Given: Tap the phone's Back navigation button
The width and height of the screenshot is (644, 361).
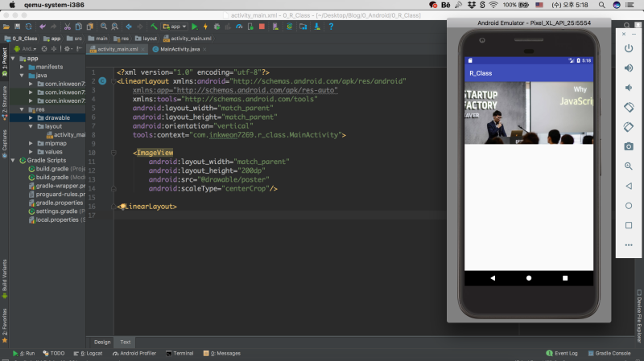Looking at the screenshot, I should [493, 278].
